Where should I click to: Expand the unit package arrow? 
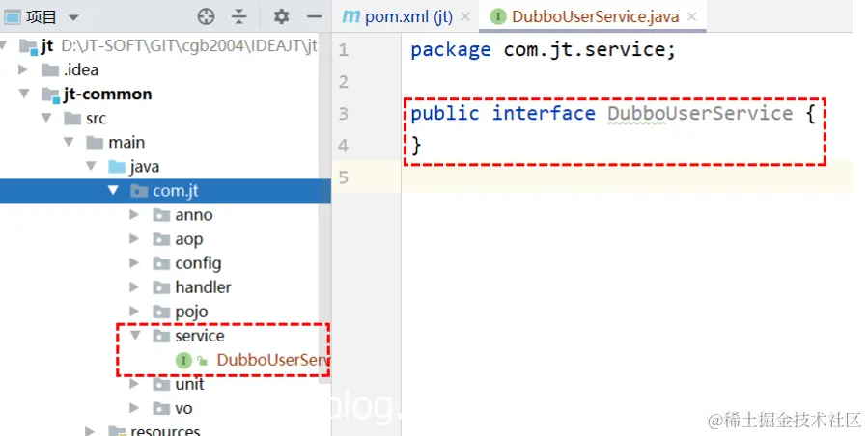(134, 384)
